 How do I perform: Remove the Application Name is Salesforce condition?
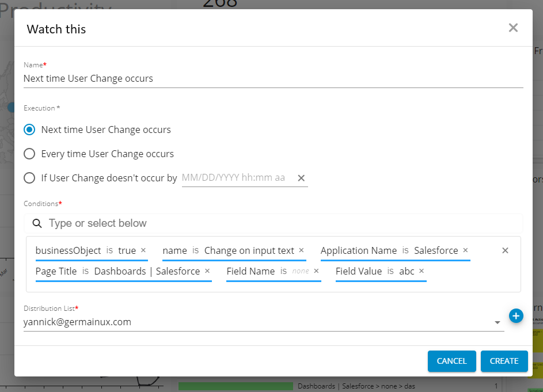[x=465, y=250]
